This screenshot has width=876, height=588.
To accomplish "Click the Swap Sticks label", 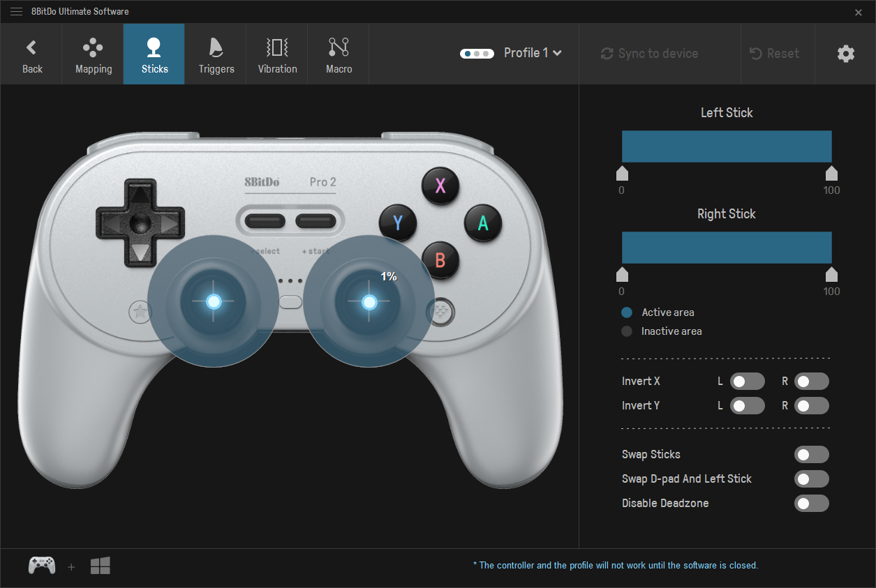I will (651, 455).
